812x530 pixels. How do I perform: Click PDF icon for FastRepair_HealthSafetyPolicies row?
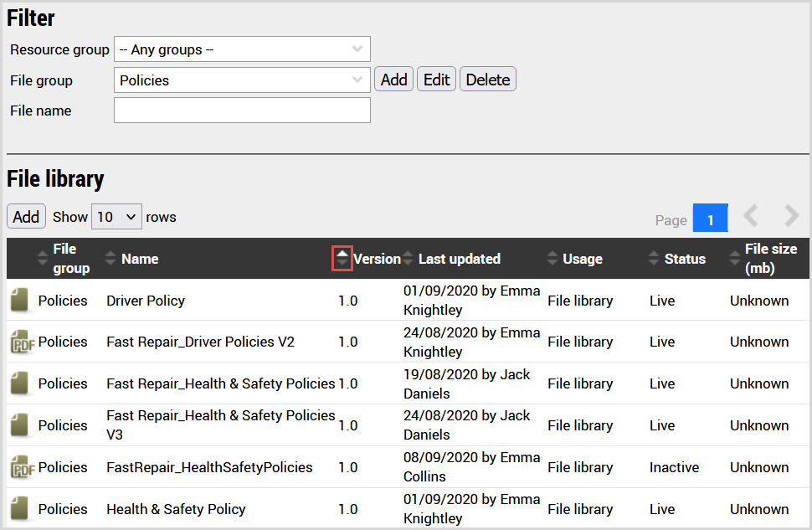pyautogui.click(x=20, y=468)
